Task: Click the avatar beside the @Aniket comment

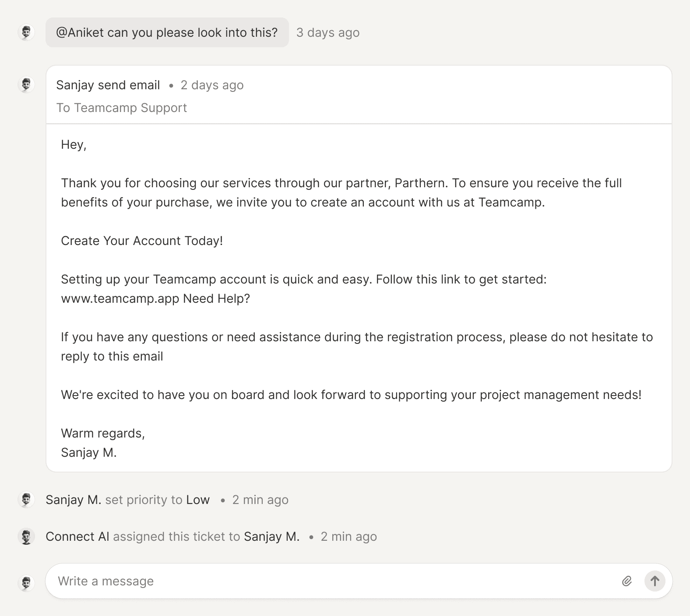Action: (x=26, y=32)
